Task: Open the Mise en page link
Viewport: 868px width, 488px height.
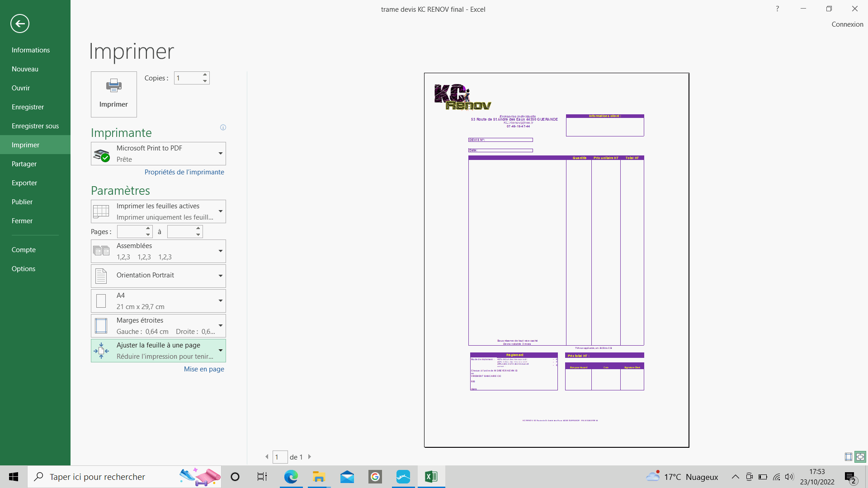Action: click(204, 369)
